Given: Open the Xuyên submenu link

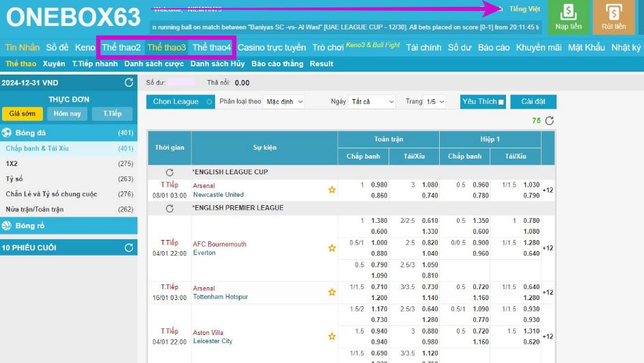Looking at the screenshot, I should (54, 64).
